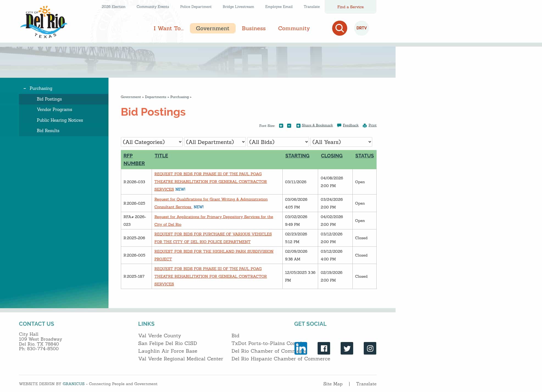Image resolution: width=542 pixels, height=392 pixels.
Task: Open the Highland Park Subdivision Project bid
Action: click(x=214, y=255)
